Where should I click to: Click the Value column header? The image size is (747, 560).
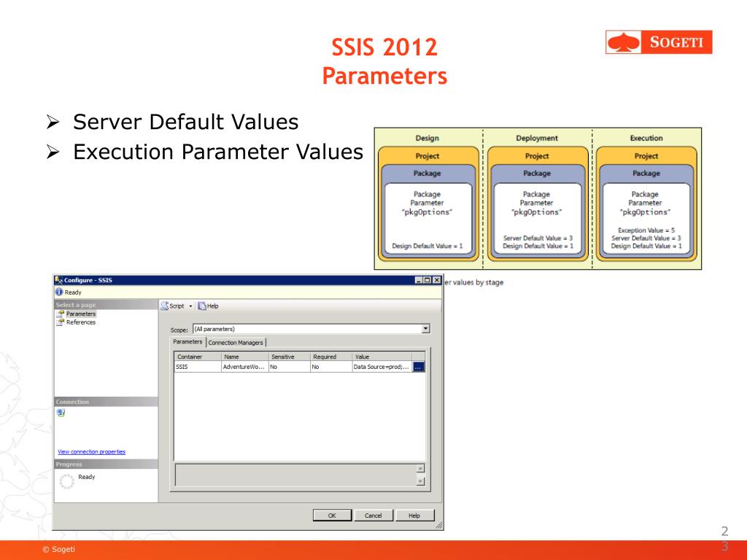click(x=382, y=357)
